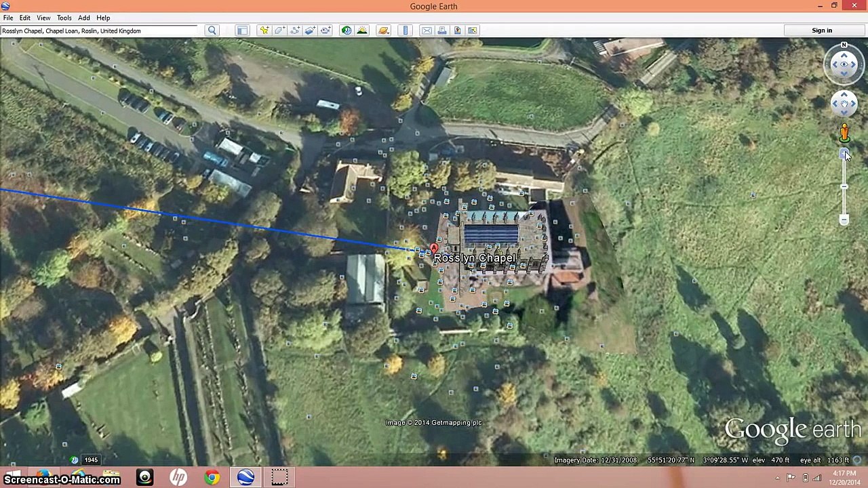Viewport: 868px width, 488px height.
Task: Select the Add Path tool
Action: coord(295,30)
